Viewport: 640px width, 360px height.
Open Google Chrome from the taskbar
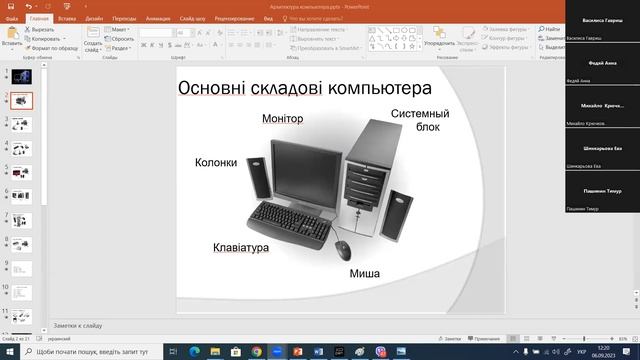[256, 351]
